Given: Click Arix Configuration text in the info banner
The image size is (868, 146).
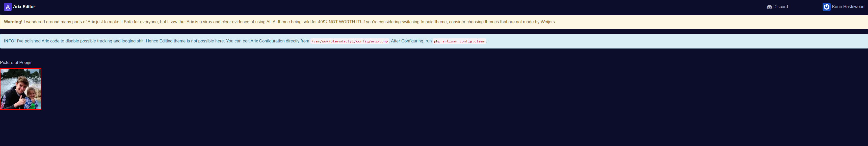Looking at the screenshot, I should click(267, 41).
